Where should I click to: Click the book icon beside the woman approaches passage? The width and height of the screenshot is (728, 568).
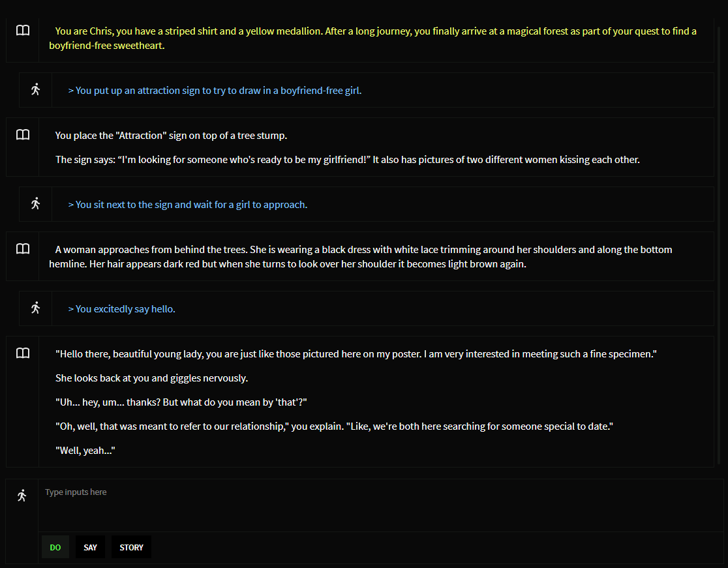tap(23, 249)
